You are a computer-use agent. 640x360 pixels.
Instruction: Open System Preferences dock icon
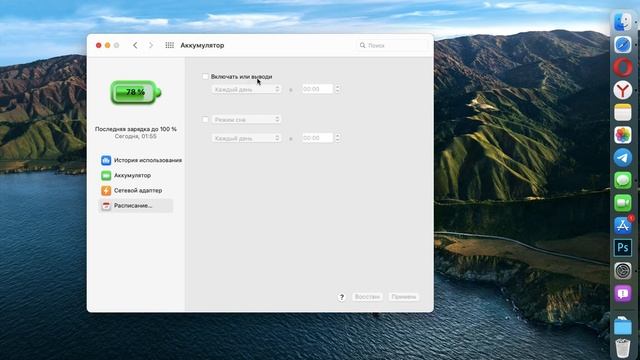[623, 271]
